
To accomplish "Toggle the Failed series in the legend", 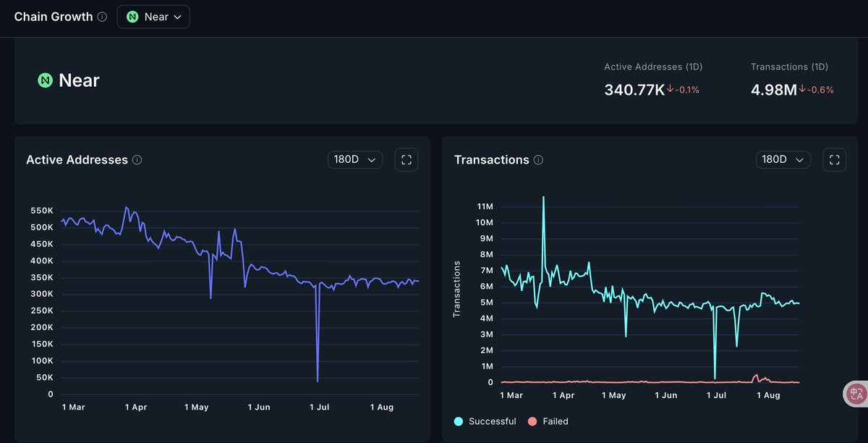I will tap(548, 421).
